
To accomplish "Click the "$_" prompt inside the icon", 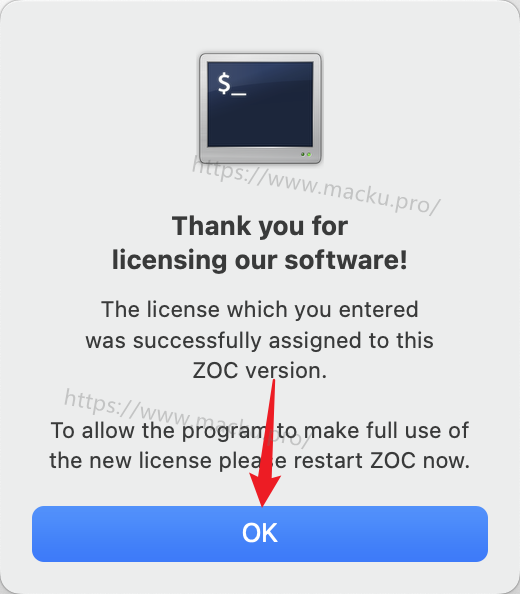I will point(232,84).
